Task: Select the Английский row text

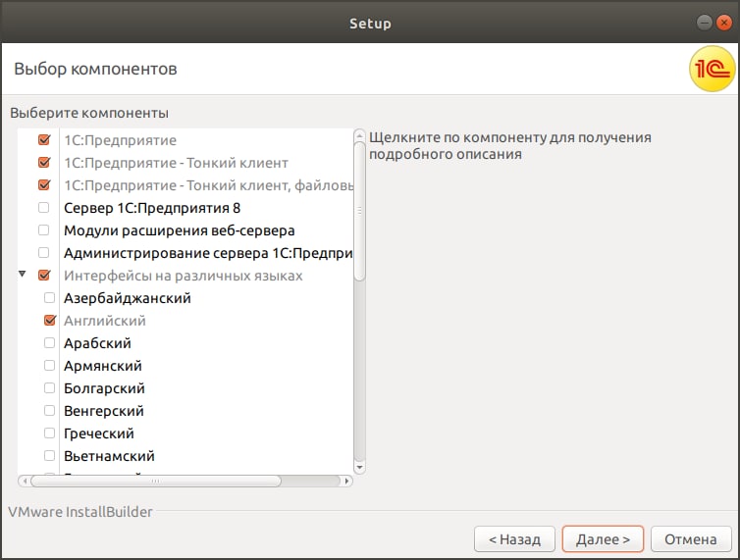Action: pyautogui.click(x=105, y=321)
